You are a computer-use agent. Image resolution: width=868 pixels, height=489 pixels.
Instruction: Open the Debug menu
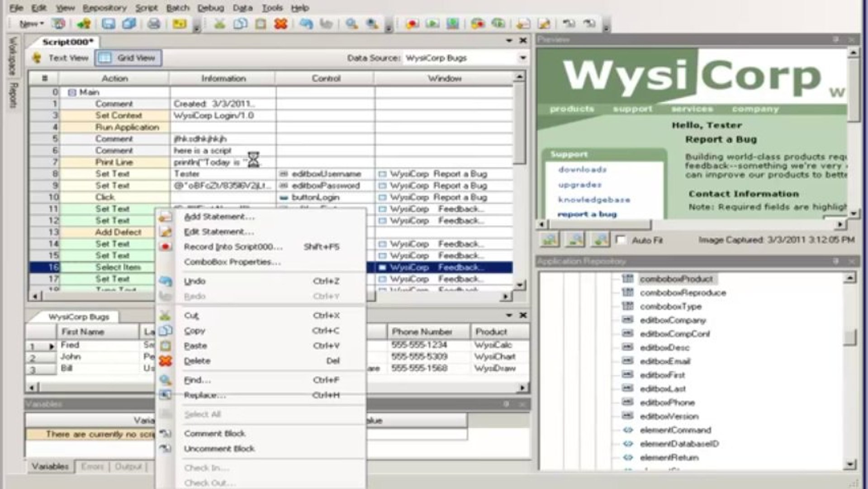210,8
